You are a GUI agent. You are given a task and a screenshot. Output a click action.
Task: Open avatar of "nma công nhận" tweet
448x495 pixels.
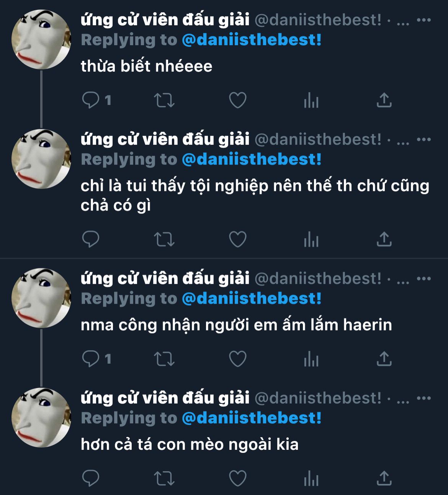(x=41, y=298)
